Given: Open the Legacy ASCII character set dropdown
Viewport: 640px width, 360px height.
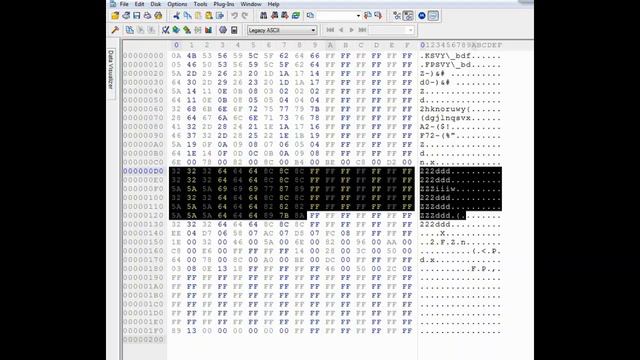Looking at the screenshot, I should pos(282,30).
